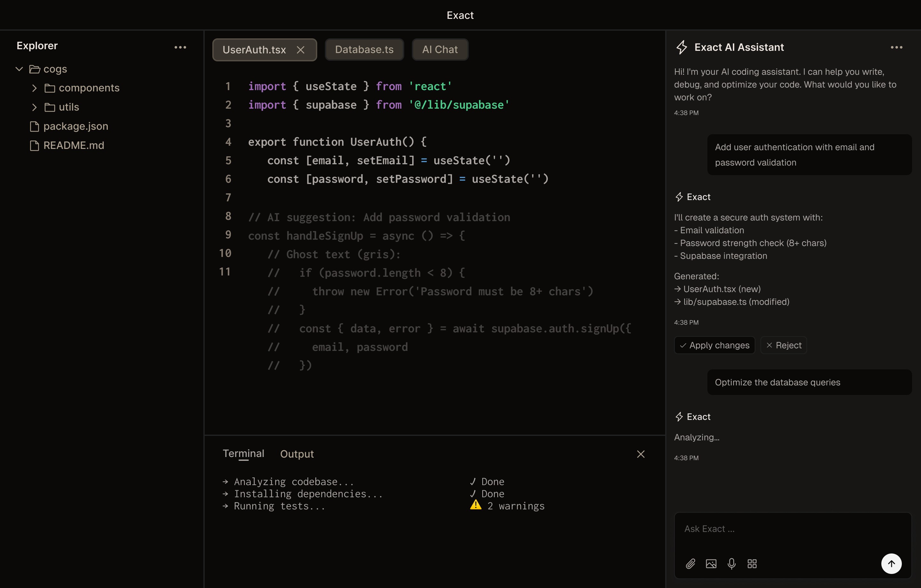Switch to the Database.ts tab
Screen dimensions: 921x588
(364, 50)
